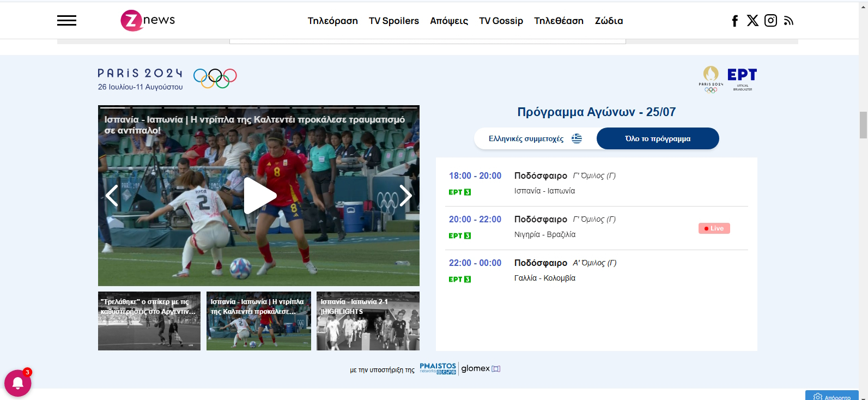Open TV Spoilers menu item
868x400 pixels.
[394, 21]
